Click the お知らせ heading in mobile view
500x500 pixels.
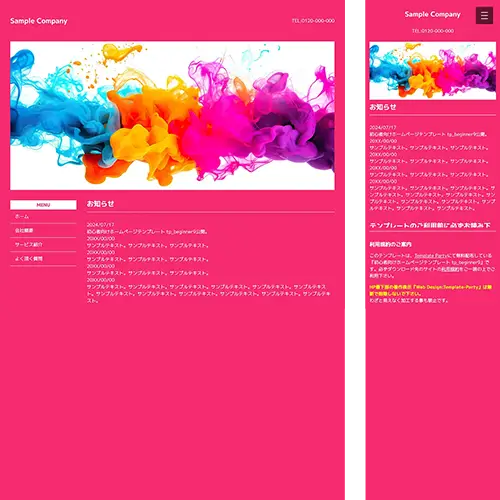click(x=383, y=107)
